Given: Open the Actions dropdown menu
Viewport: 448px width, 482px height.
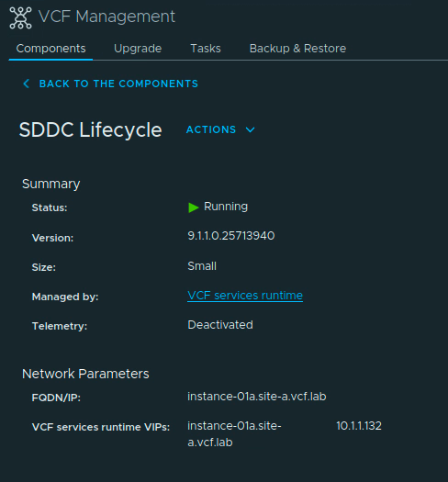Looking at the screenshot, I should point(220,129).
